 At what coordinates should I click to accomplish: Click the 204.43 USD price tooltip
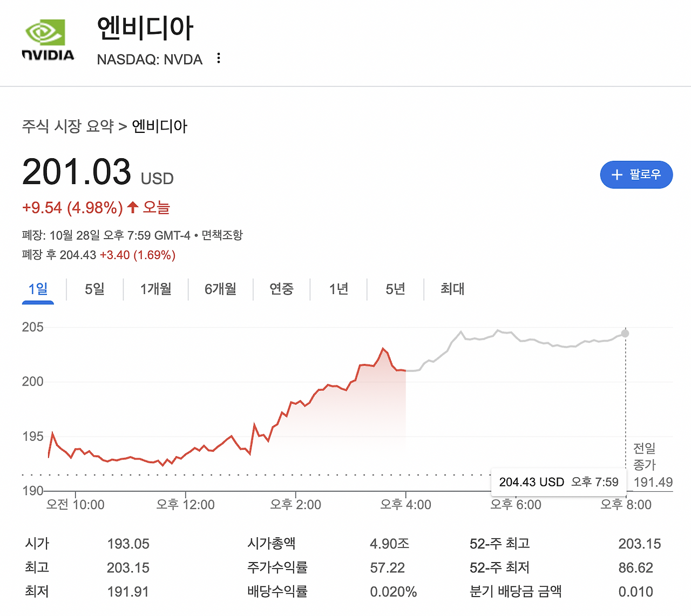tap(559, 482)
